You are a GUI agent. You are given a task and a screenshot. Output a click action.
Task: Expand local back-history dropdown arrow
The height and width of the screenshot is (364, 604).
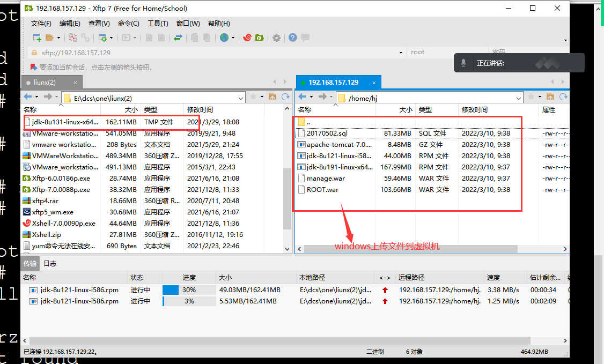coord(36,97)
